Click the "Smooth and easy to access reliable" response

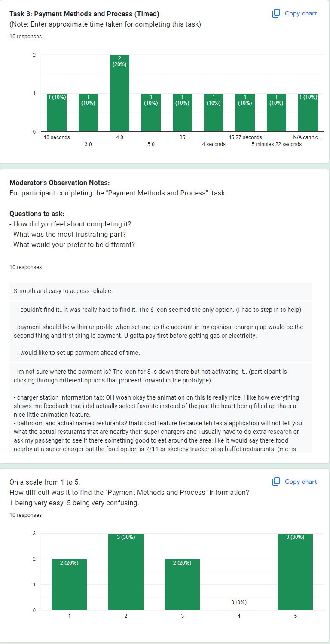click(63, 291)
